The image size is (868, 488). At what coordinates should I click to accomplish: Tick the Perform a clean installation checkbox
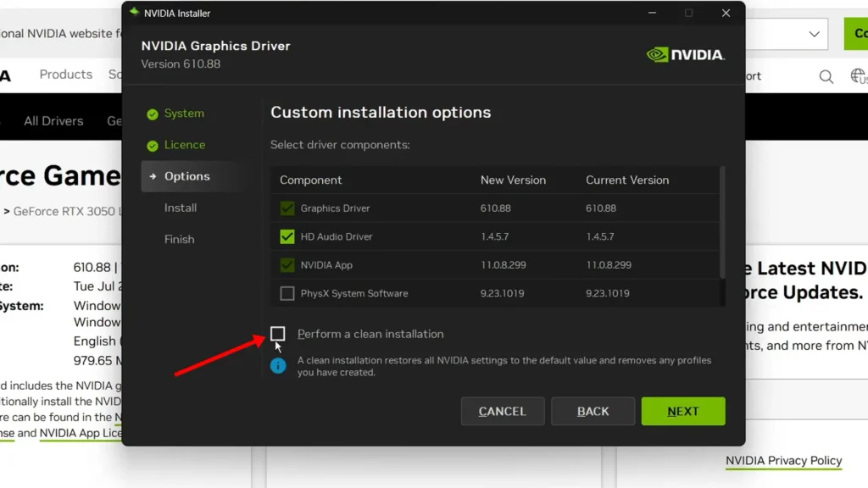[277, 334]
